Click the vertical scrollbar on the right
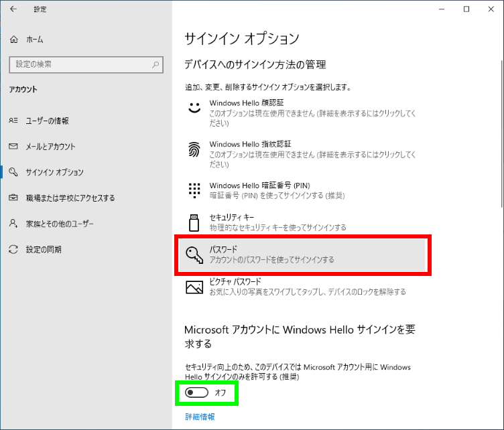The width and height of the screenshot is (504, 430). [502, 134]
